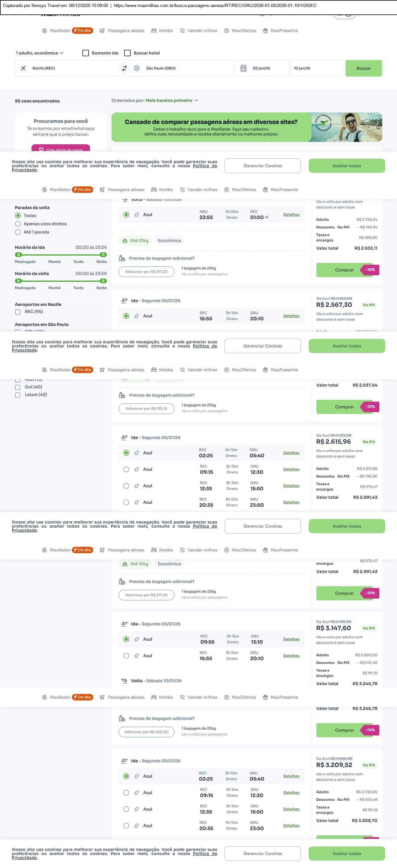Click the bell icon on 'Criar alerta de preço'

(41, 150)
